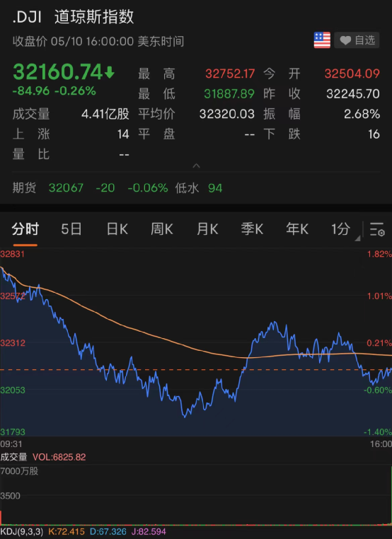Tap the J:82.594 indicator value

pyautogui.click(x=149, y=532)
